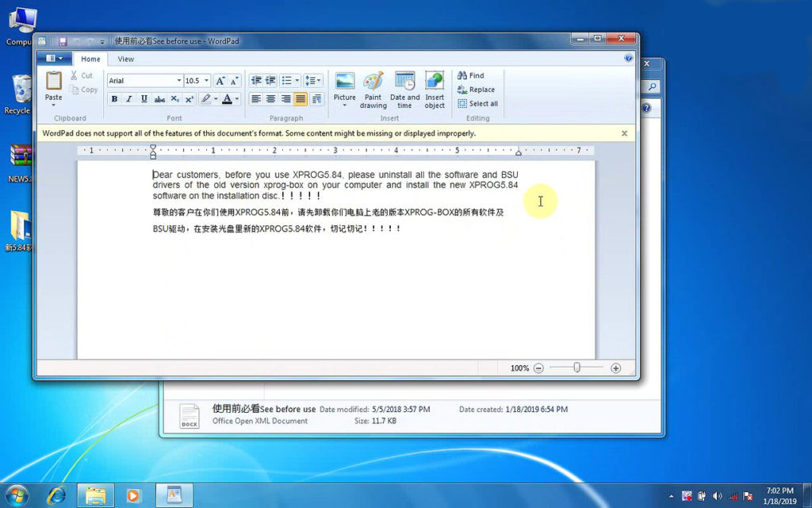The width and height of the screenshot is (812, 508).
Task: Click the search box in Explorer window
Action: tap(651, 87)
